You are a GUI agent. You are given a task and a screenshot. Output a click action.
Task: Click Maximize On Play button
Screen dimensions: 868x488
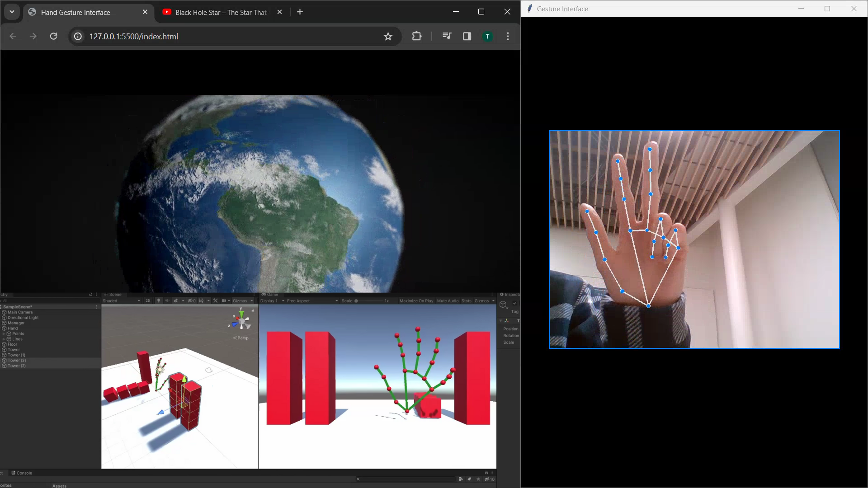[416, 301]
